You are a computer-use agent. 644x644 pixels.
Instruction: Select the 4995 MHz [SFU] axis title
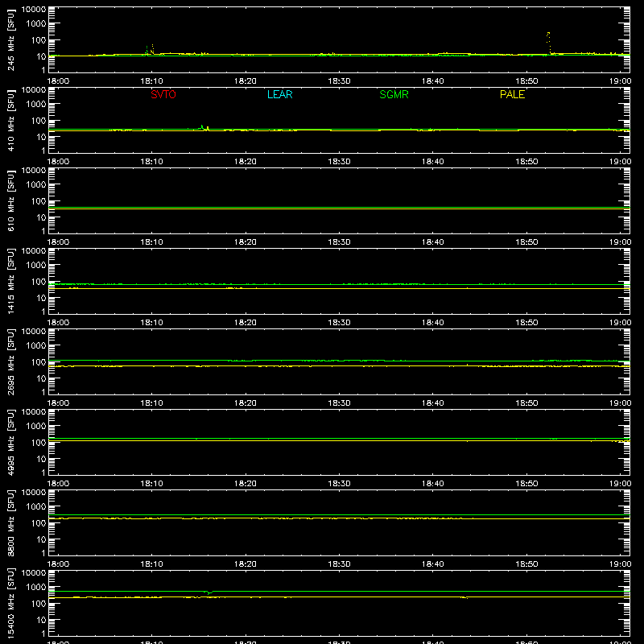pyautogui.click(x=11, y=442)
